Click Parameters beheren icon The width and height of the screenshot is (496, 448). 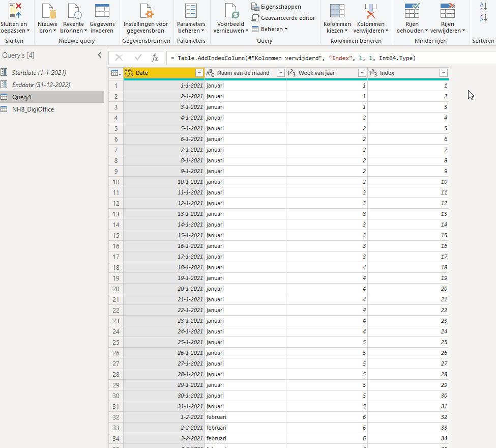pyautogui.click(x=191, y=11)
